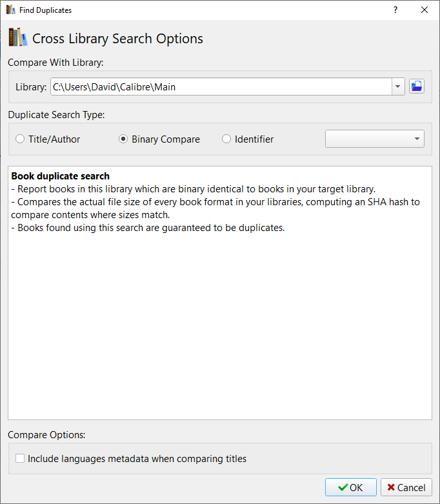This screenshot has height=504, width=440.
Task: Close the Find Duplicates dialog window
Action: 425,10
